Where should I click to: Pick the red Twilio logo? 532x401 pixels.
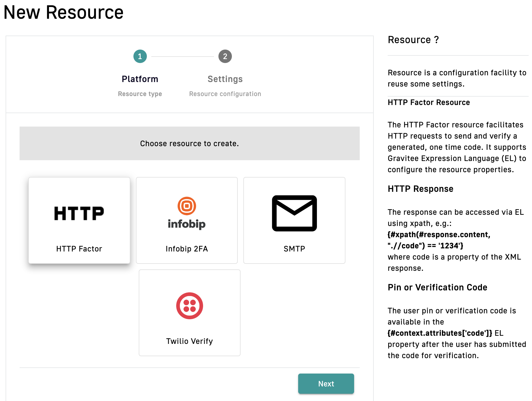[189, 306]
